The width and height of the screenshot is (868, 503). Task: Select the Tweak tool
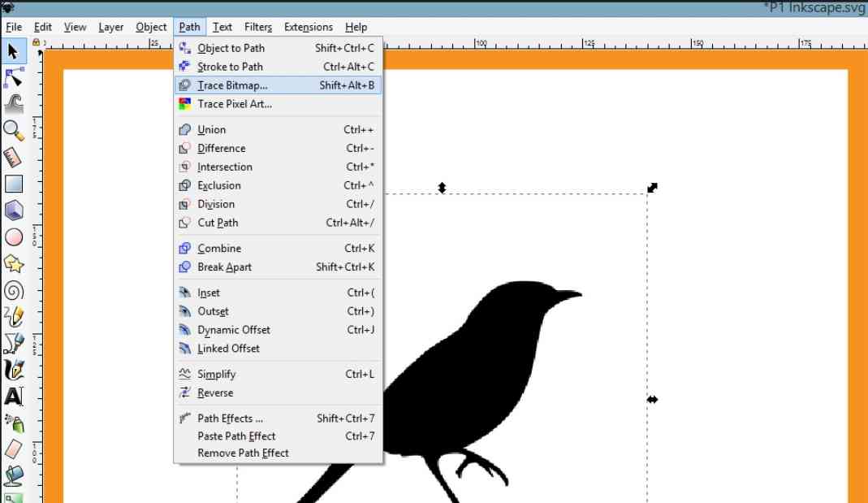click(x=12, y=103)
